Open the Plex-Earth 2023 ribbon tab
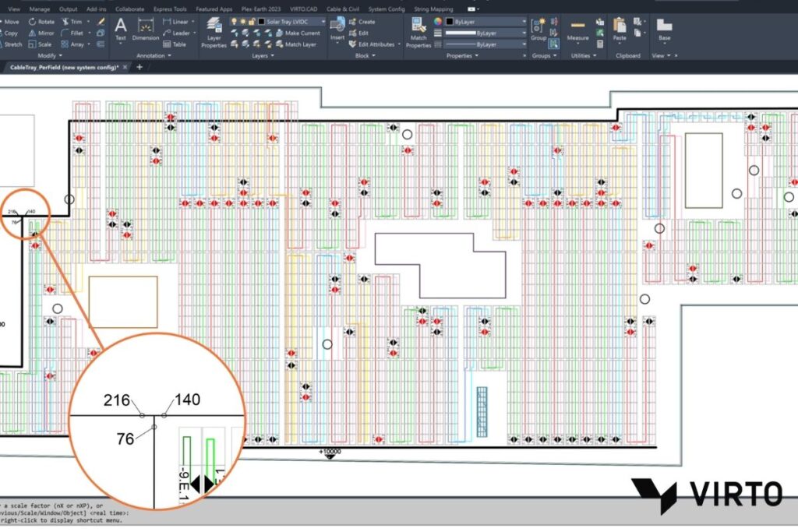 click(260, 9)
